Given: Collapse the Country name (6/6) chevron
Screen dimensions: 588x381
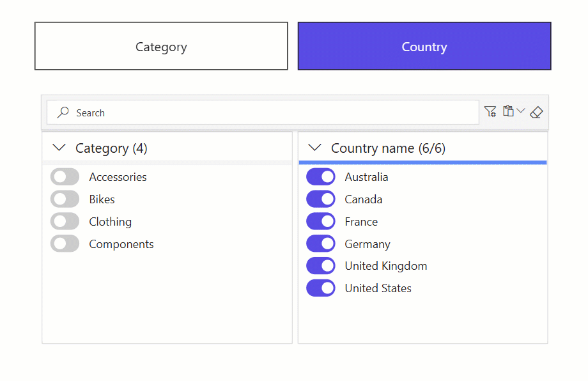Looking at the screenshot, I should (x=314, y=148).
